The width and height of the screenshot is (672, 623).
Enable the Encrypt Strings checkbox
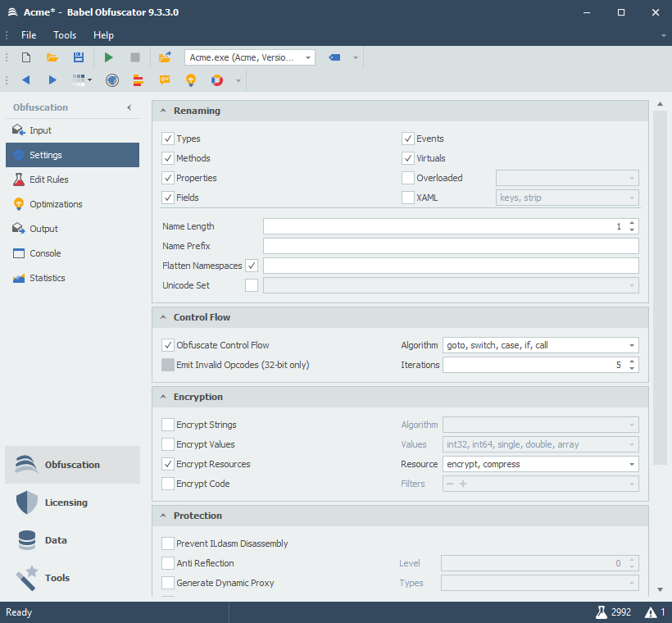pos(168,425)
